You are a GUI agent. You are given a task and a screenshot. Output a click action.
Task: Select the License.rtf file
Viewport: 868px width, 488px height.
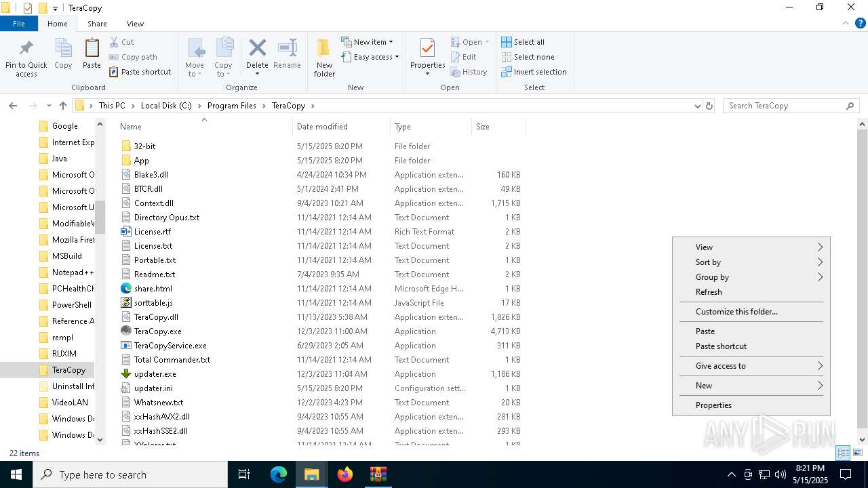tap(153, 232)
